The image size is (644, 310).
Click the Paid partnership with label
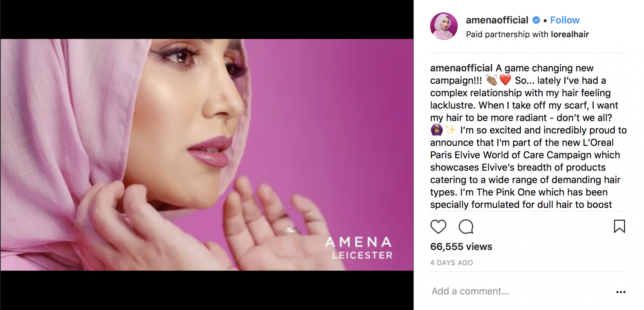click(507, 34)
